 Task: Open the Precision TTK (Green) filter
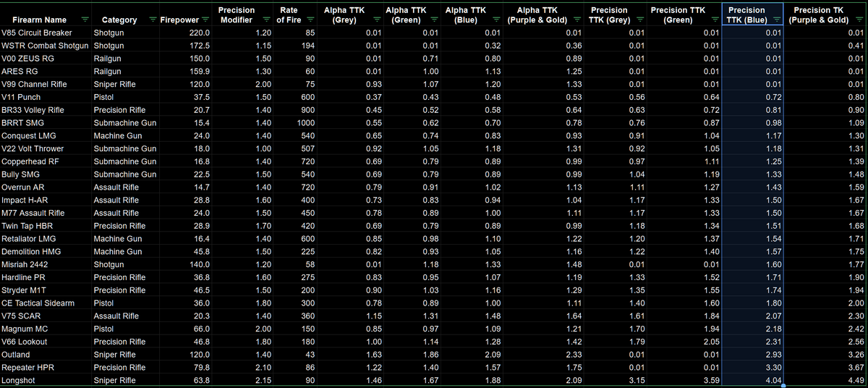tap(714, 20)
